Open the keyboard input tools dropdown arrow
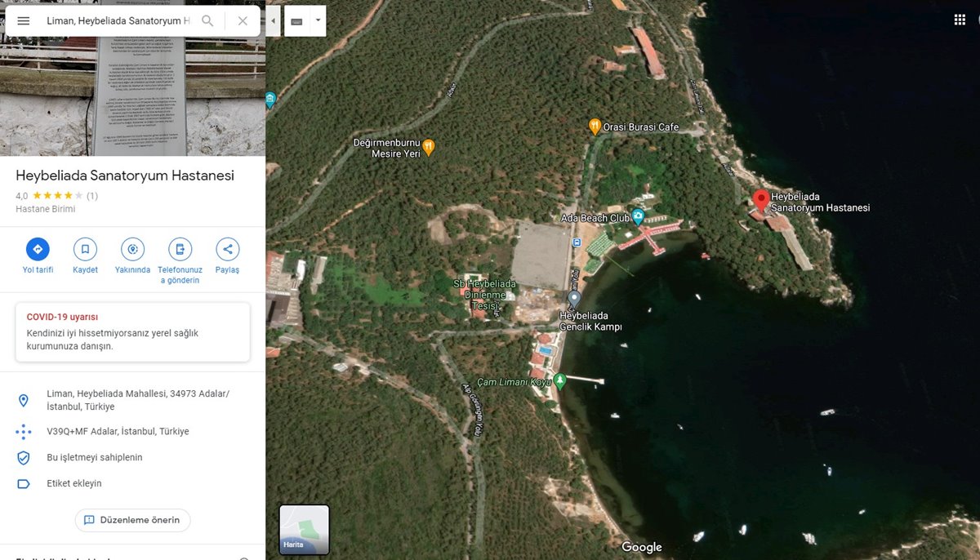The image size is (980, 560). click(x=318, y=21)
